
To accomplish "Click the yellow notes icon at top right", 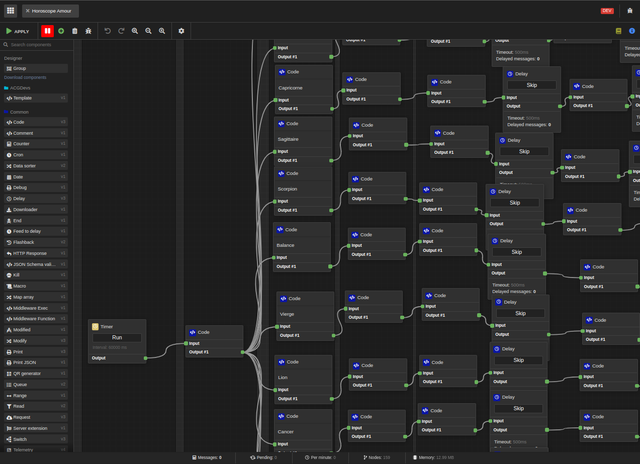I will [618, 31].
